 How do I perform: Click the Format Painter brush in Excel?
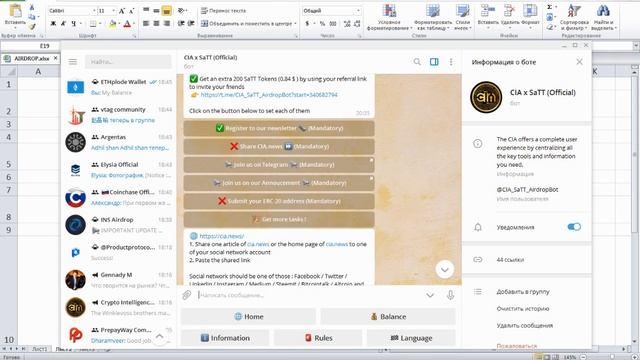pyautogui.click(x=32, y=27)
